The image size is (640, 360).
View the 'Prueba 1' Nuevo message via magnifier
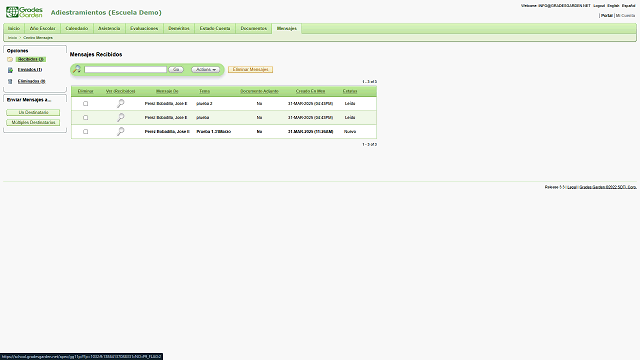point(120,131)
